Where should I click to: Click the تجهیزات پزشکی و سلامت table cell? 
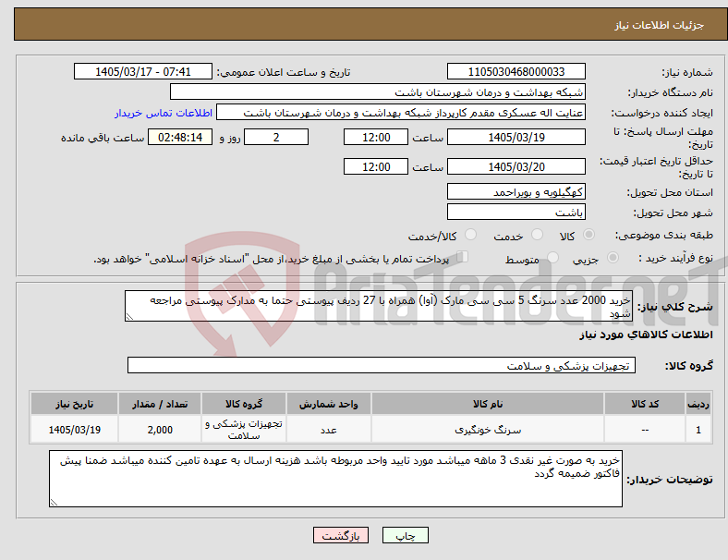tap(243, 430)
